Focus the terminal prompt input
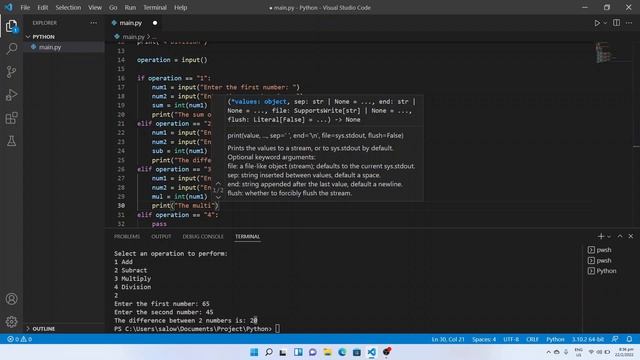This screenshot has height=360, width=640. point(278,329)
